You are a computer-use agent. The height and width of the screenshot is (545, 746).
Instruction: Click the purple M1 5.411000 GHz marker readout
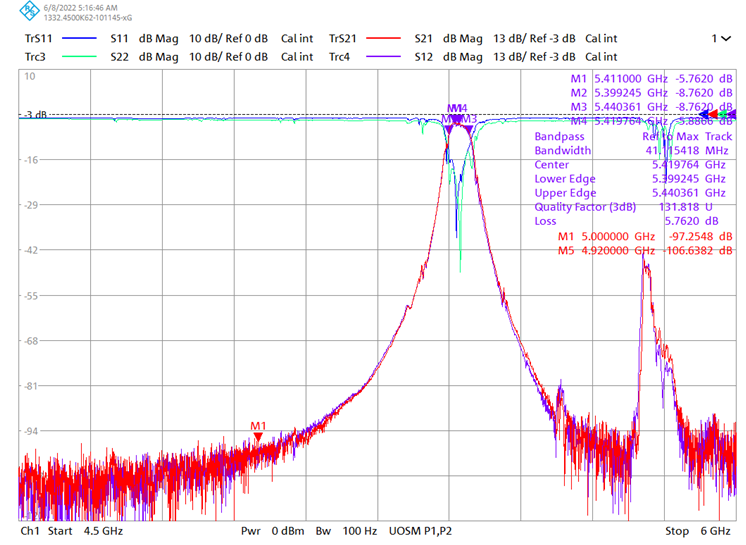(651, 78)
